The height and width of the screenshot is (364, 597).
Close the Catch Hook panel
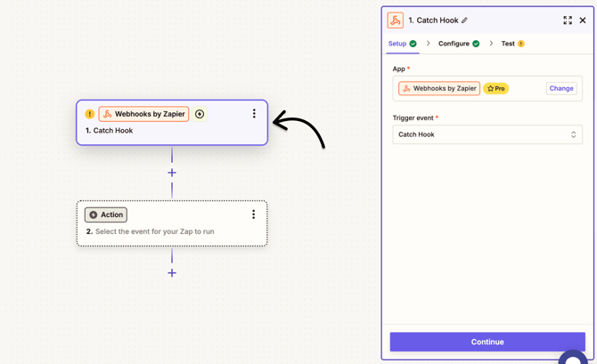[583, 20]
